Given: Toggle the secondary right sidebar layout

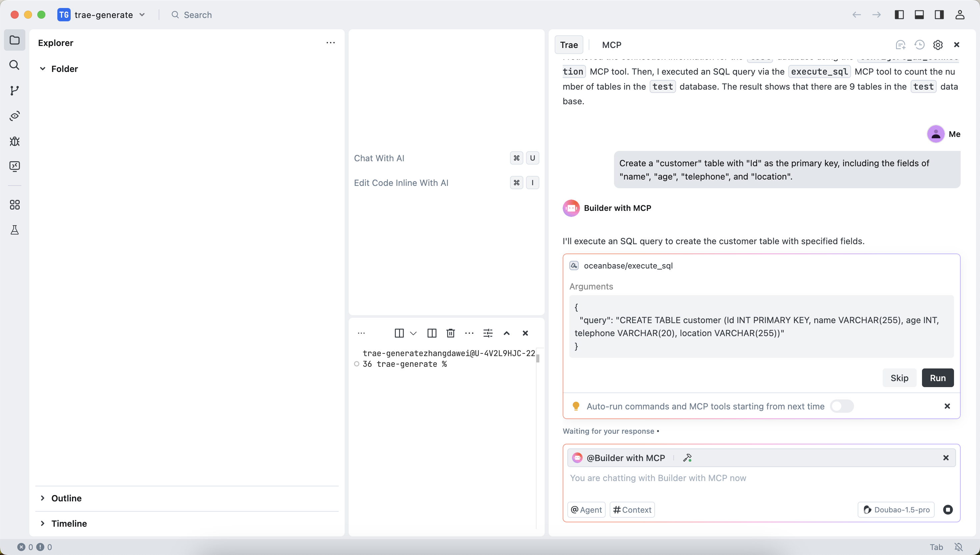Looking at the screenshot, I should (x=939, y=15).
